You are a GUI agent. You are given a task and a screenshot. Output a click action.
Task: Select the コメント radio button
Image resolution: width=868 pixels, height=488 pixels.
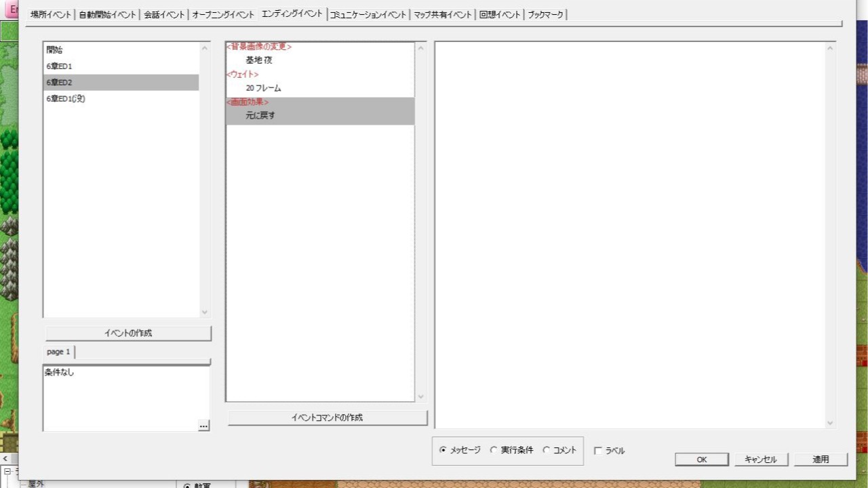click(546, 449)
